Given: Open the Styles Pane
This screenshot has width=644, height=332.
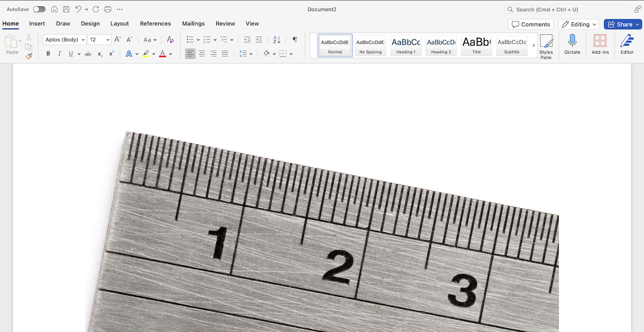Looking at the screenshot, I should click(546, 46).
